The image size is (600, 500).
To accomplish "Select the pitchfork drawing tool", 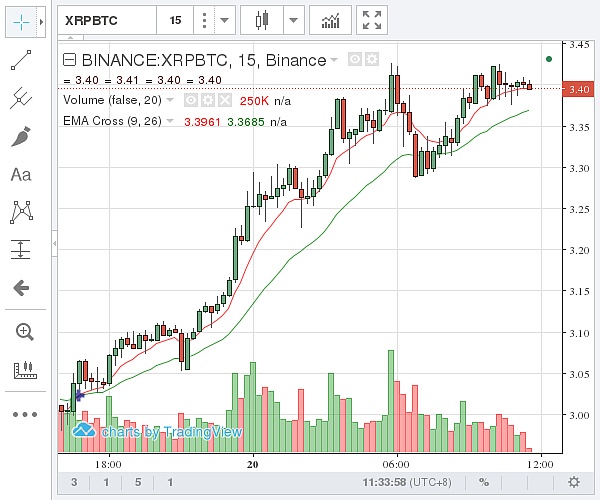I will click(x=21, y=98).
